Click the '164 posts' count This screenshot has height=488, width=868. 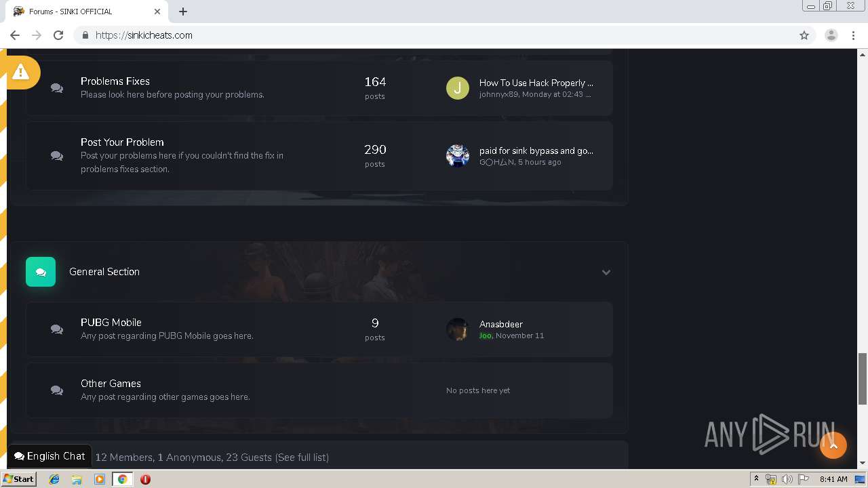pos(375,88)
